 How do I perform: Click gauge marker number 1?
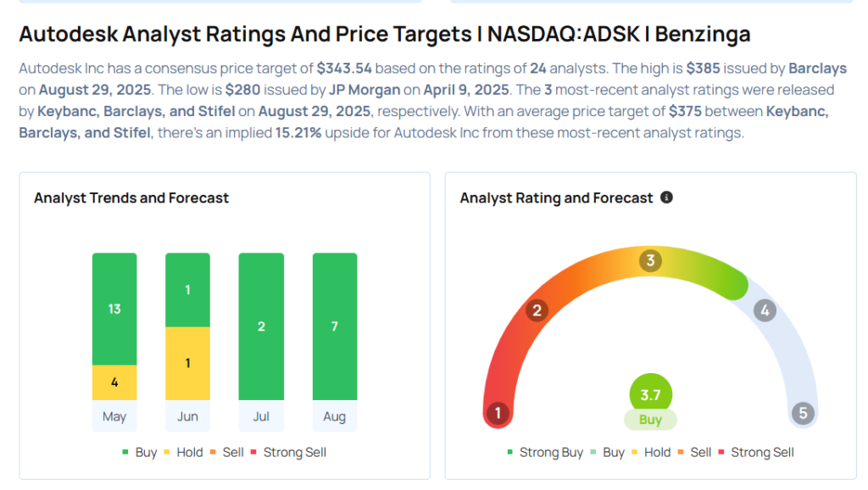pyautogui.click(x=498, y=414)
